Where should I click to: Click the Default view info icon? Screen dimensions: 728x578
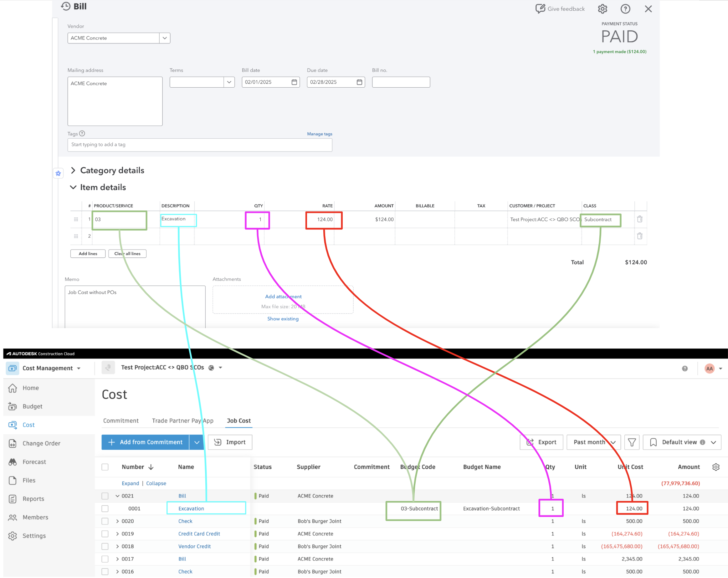(x=702, y=442)
